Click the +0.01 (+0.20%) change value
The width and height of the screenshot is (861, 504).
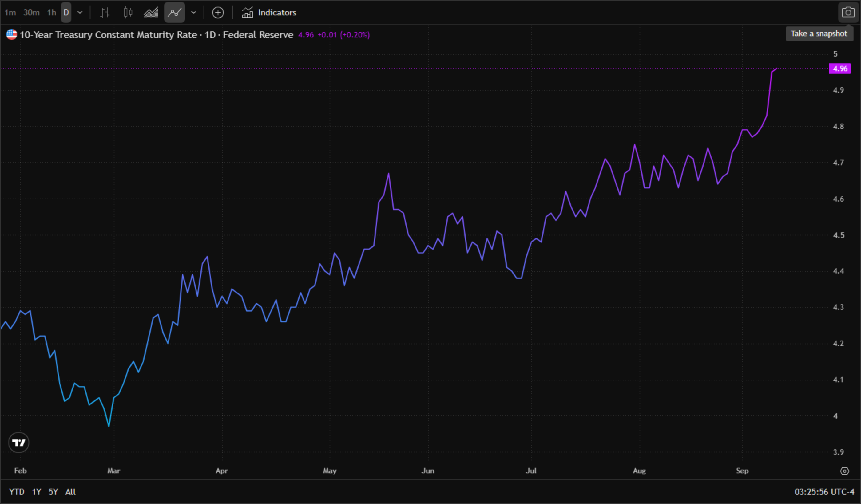pos(343,35)
